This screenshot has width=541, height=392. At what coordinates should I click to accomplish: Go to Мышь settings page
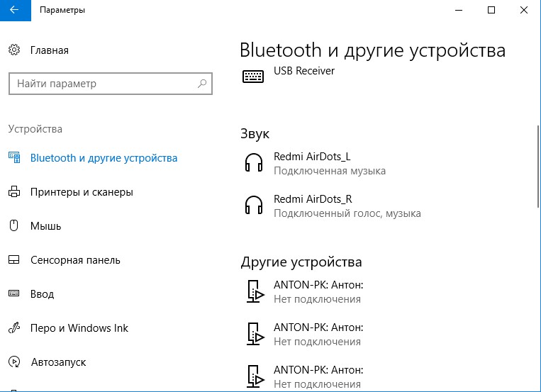coord(45,226)
